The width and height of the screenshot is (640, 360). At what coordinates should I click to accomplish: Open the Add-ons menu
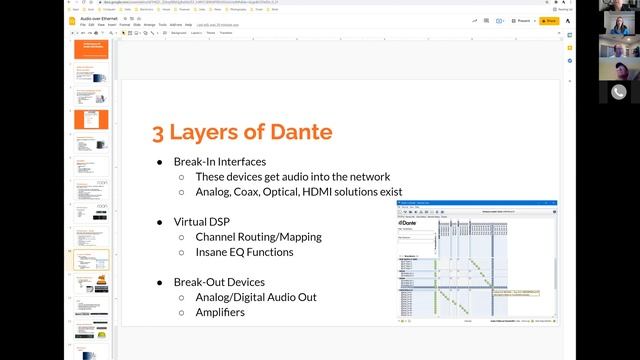click(176, 25)
